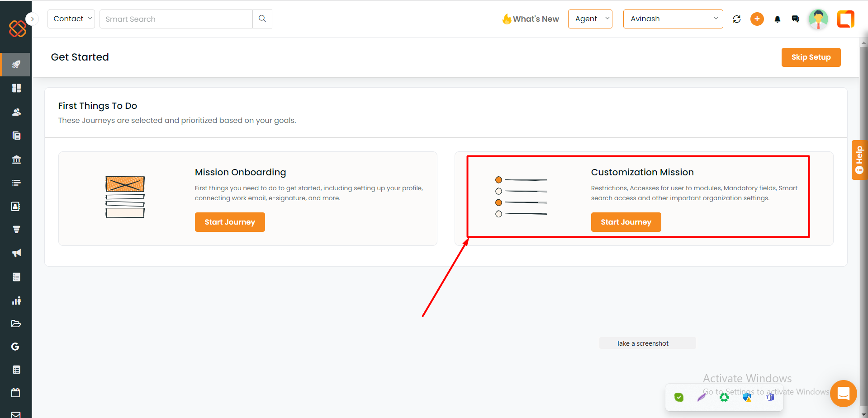Screen dimensions: 868x418
Task: Start Journey for Mission Onboarding
Action: point(230,222)
